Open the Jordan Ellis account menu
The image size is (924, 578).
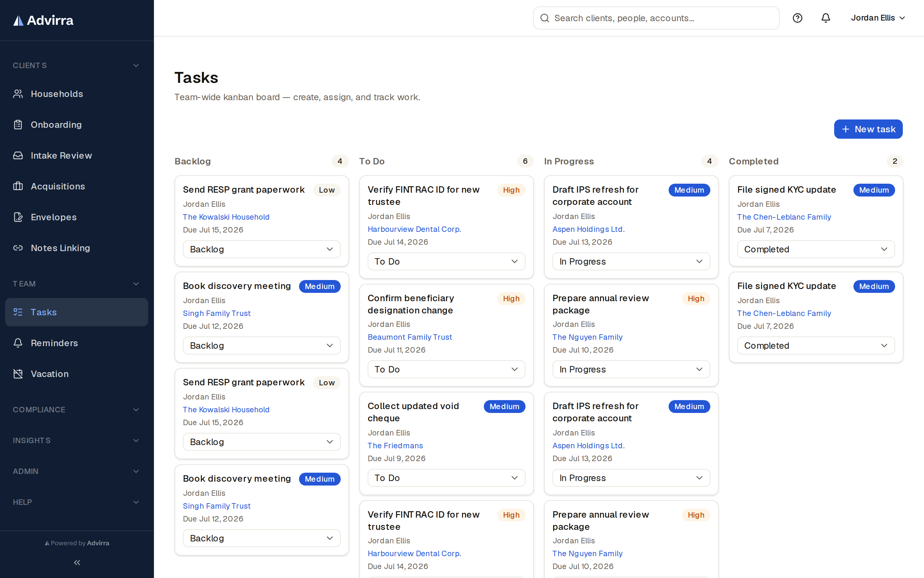[x=877, y=18]
